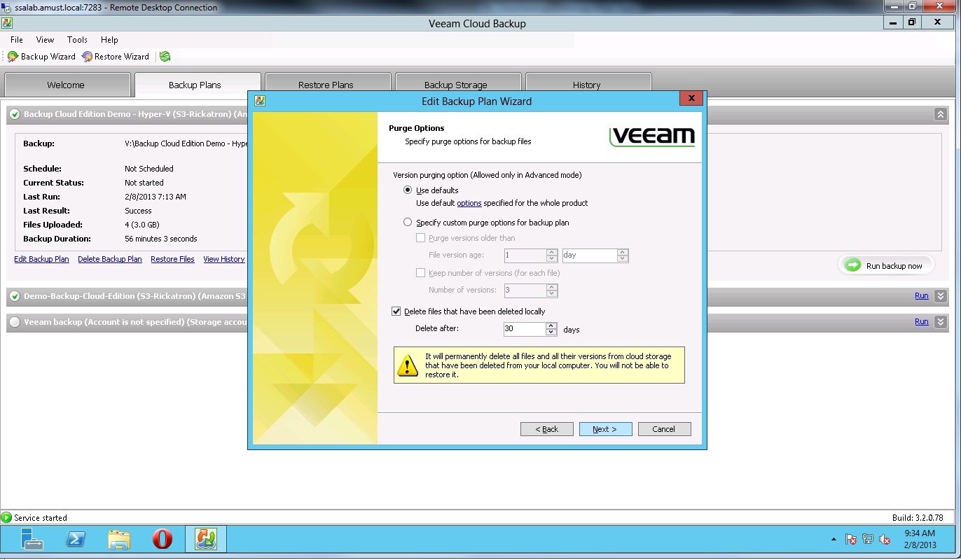Select Specify custom purge options radio button
The width and height of the screenshot is (961, 560).
pyautogui.click(x=408, y=223)
